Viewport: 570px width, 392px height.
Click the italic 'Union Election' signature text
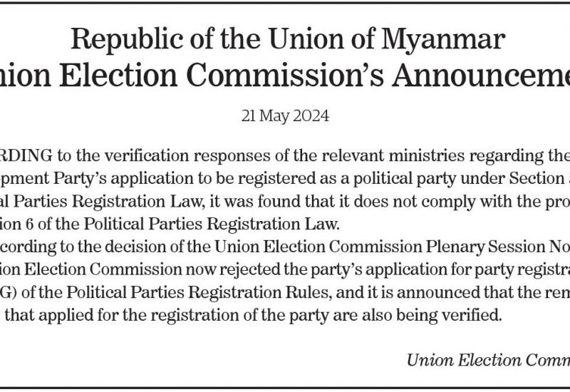click(464, 360)
